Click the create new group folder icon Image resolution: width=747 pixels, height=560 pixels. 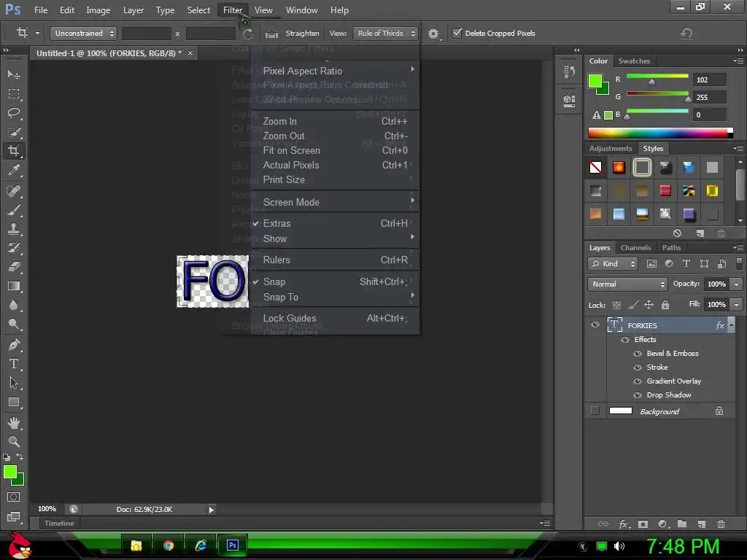(x=682, y=524)
